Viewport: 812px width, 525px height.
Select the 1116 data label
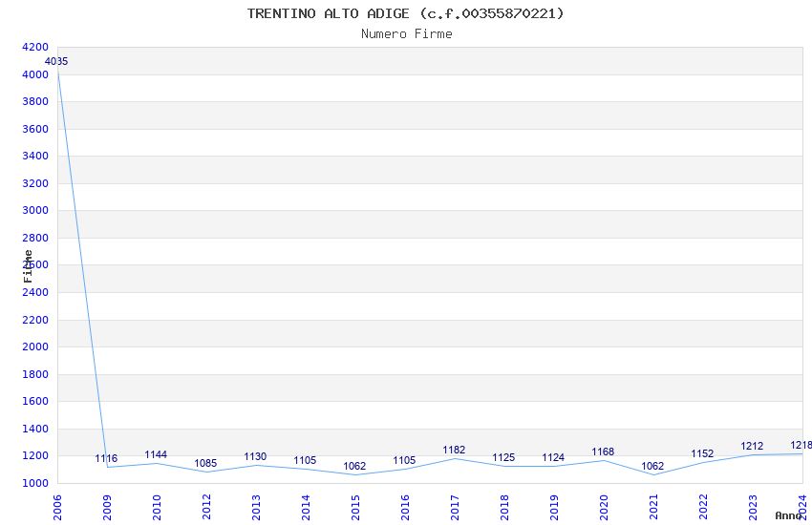[x=106, y=459]
